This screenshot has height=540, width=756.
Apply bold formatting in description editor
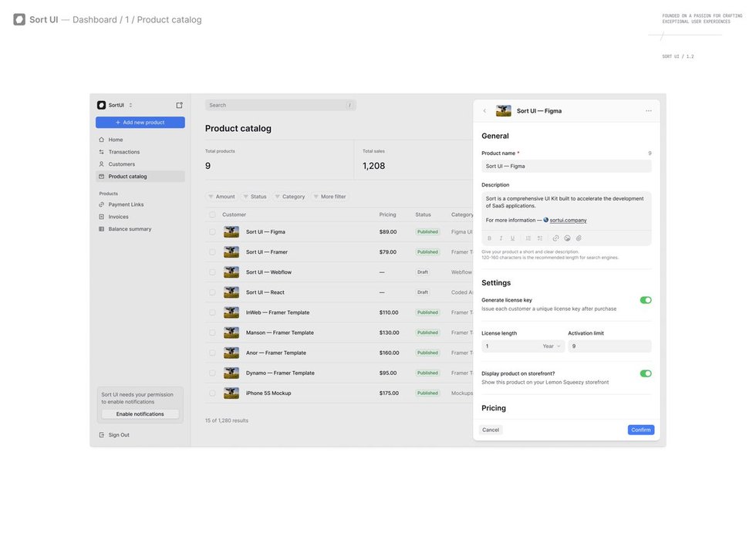tap(489, 238)
